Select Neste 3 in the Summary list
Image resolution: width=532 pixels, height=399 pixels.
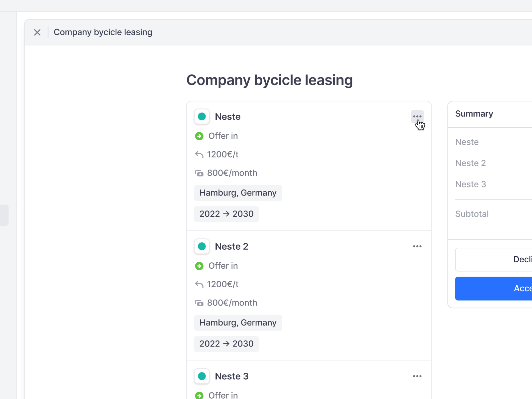[x=470, y=184]
